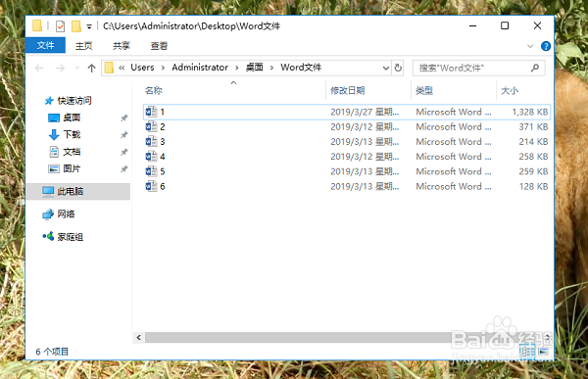The width and height of the screenshot is (588, 379).
Task: Open the blue help question mark icon
Action: [546, 46]
